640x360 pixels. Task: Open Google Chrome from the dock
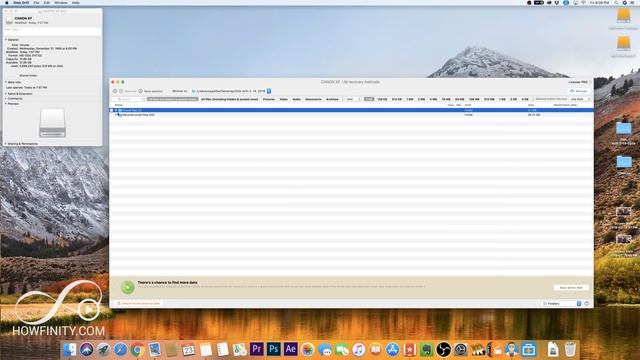click(137, 350)
